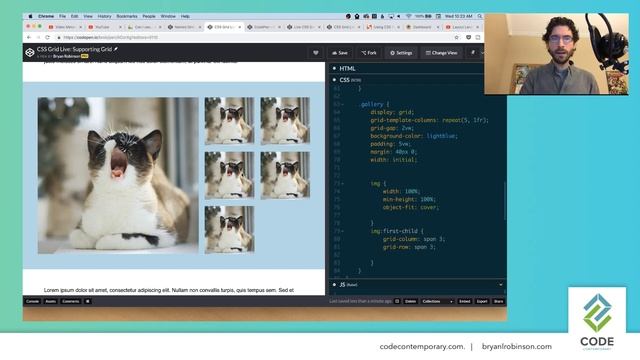This screenshot has height=360, width=640.
Task: Open the Assets panel
Action: 51,301
